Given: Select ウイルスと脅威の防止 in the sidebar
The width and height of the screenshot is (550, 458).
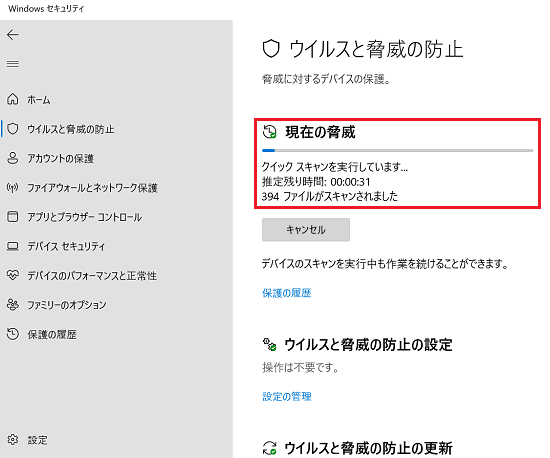Looking at the screenshot, I should pyautogui.click(x=71, y=129).
